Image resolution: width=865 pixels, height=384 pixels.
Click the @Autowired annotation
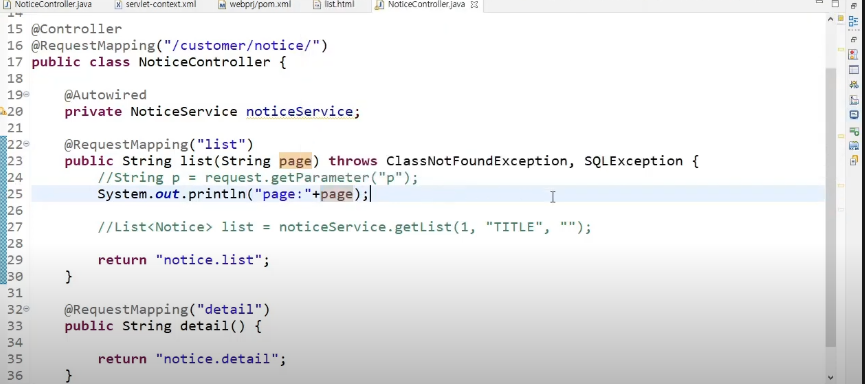pyautogui.click(x=105, y=95)
